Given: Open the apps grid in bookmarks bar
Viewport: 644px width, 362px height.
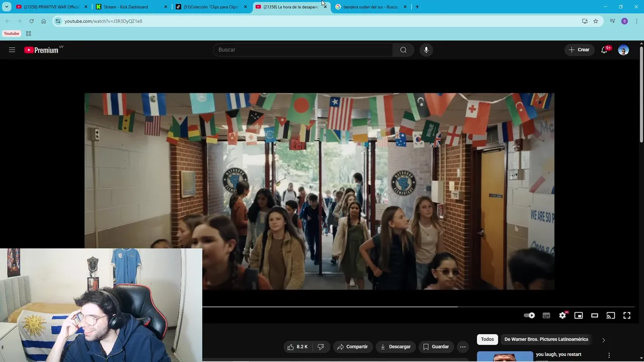Looking at the screenshot, I should click(x=28, y=34).
